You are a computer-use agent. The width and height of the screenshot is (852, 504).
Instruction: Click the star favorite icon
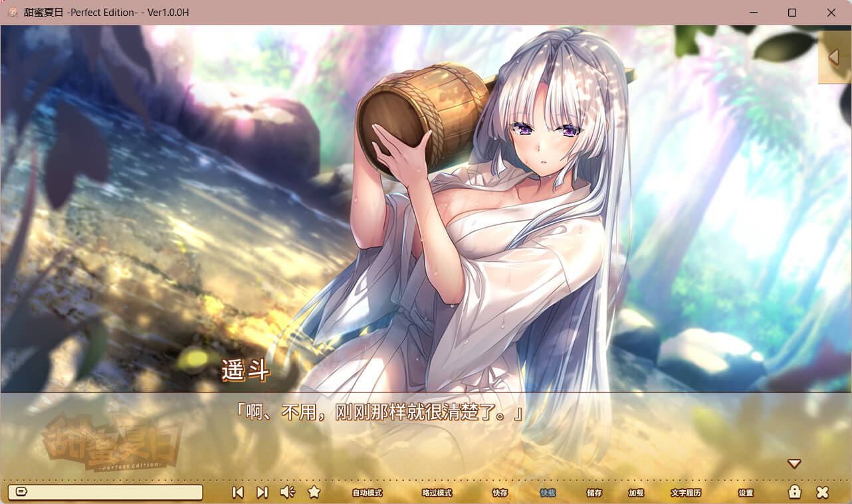click(x=314, y=492)
